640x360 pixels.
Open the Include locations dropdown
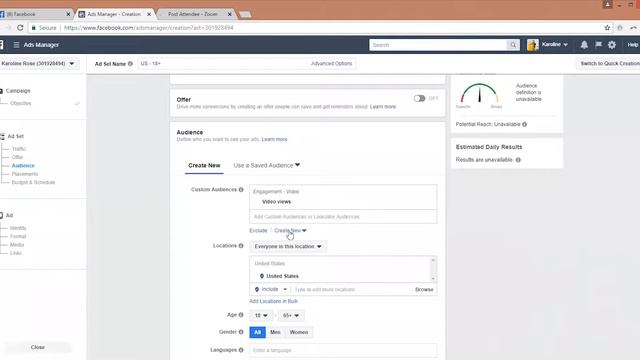[x=271, y=289]
